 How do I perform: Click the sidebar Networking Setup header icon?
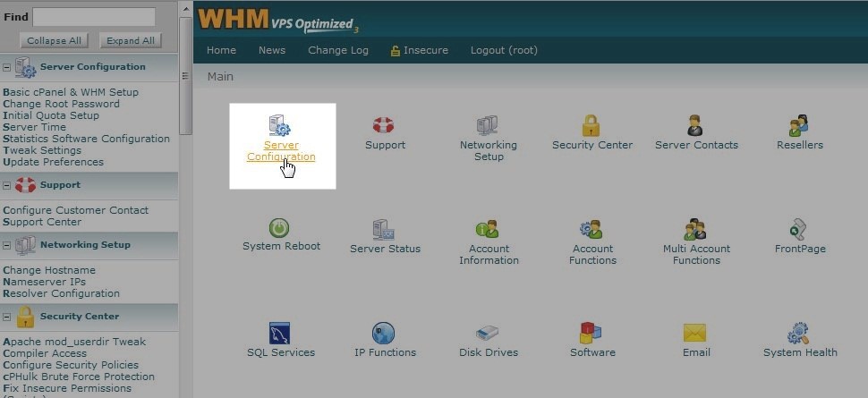25,245
